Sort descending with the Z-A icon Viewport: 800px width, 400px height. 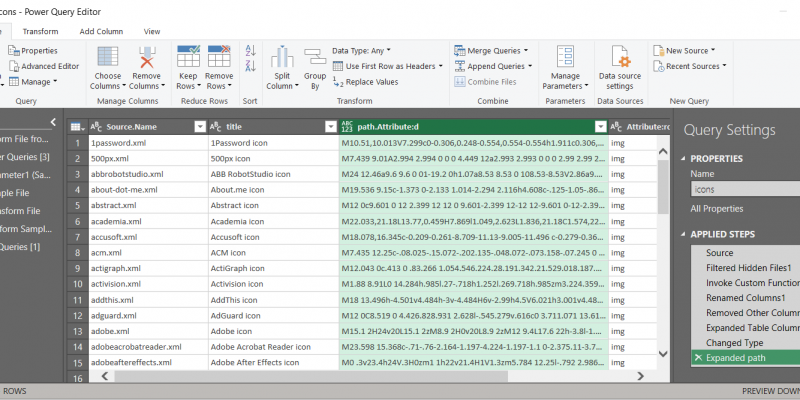pyautogui.click(x=251, y=65)
